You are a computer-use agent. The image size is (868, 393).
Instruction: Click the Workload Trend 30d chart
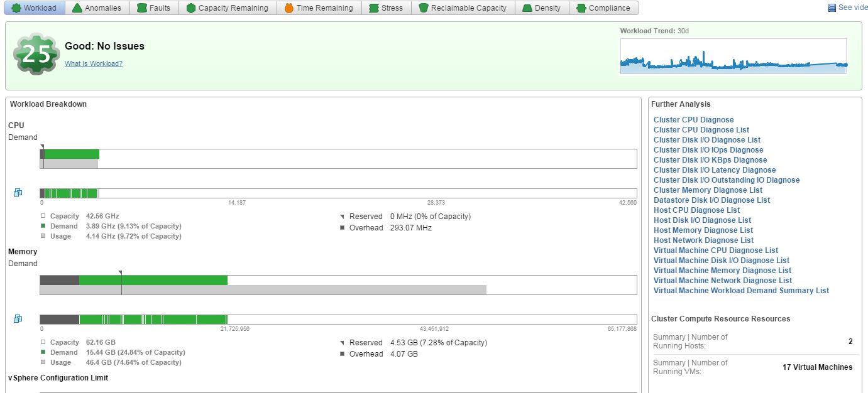733,56
